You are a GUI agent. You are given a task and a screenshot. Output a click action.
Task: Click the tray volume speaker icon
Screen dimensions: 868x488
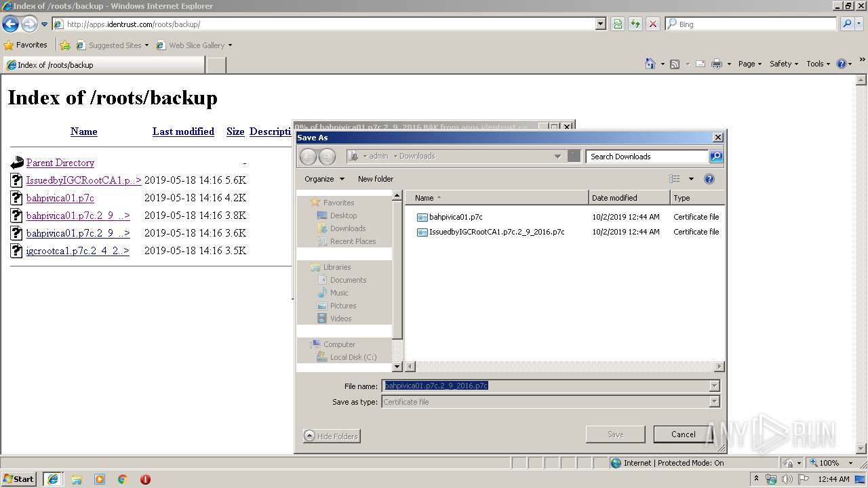coord(787,479)
